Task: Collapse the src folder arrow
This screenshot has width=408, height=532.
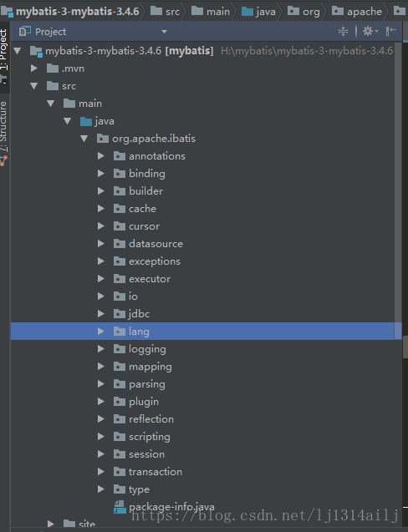Action: [34, 86]
